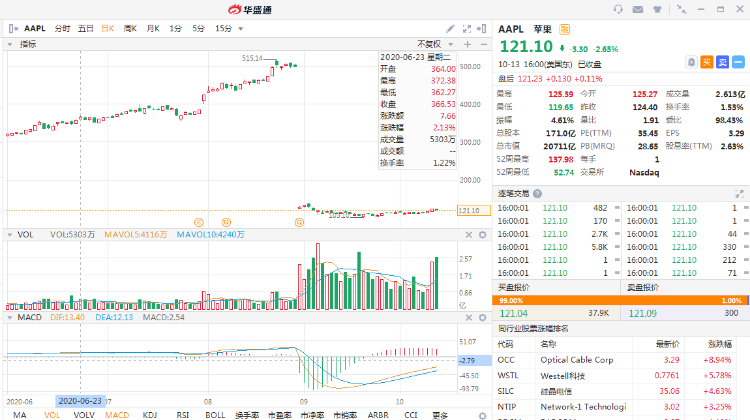The width and height of the screenshot is (750, 420).
Task: Collapse the left sidebar panel icon
Action: (x=13, y=29)
